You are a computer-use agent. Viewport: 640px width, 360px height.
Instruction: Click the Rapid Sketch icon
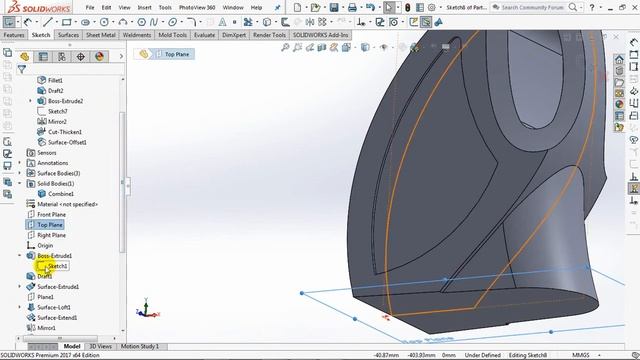point(413,22)
